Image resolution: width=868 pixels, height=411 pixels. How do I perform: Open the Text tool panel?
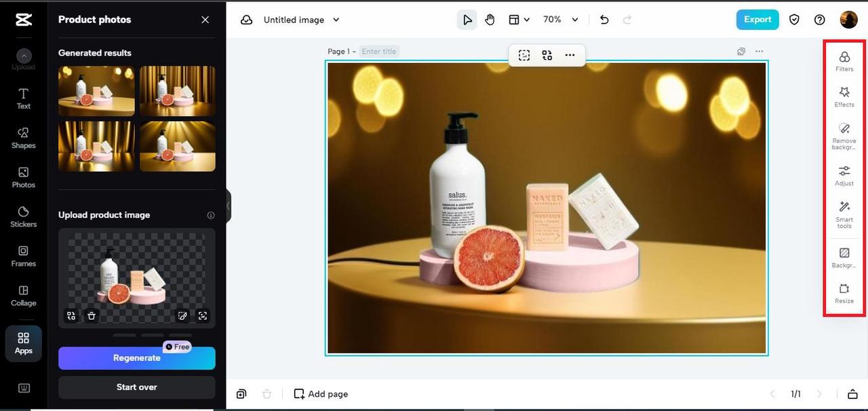point(24,98)
